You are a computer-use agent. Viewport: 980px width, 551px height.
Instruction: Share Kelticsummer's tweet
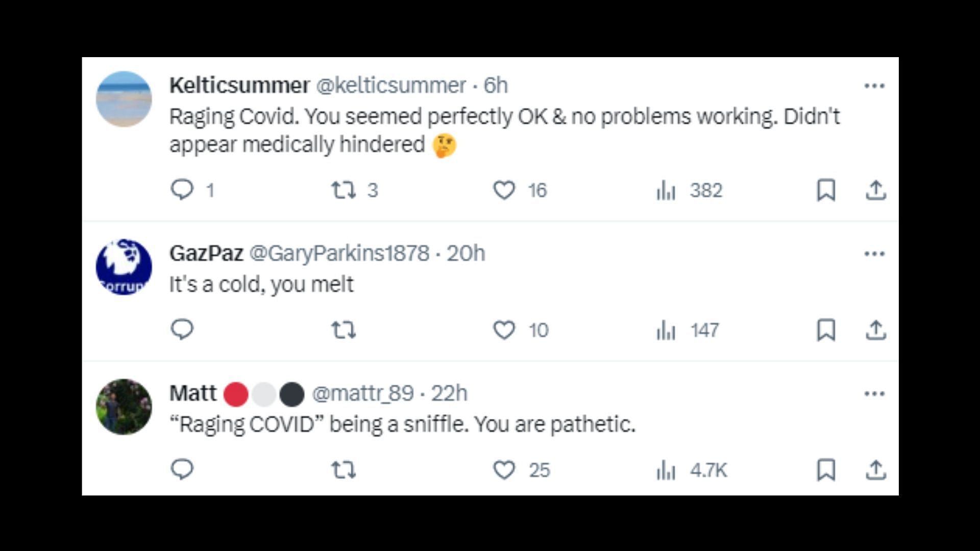click(x=876, y=190)
